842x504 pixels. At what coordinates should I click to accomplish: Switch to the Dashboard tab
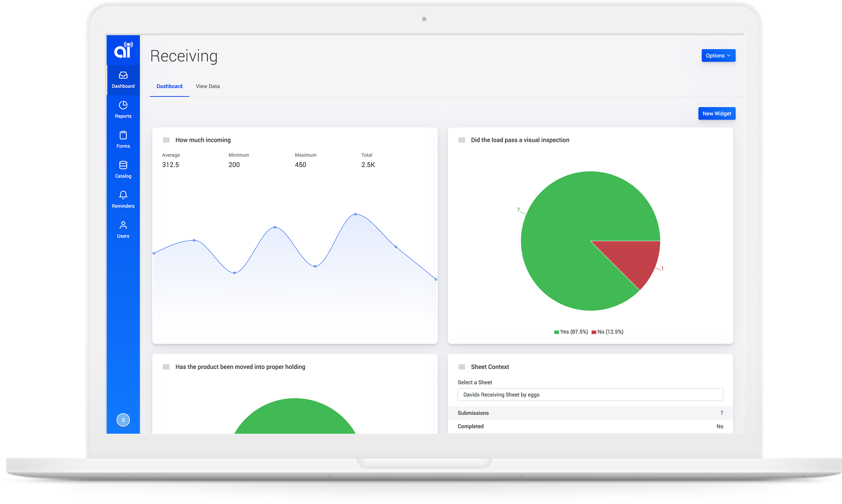[169, 86]
